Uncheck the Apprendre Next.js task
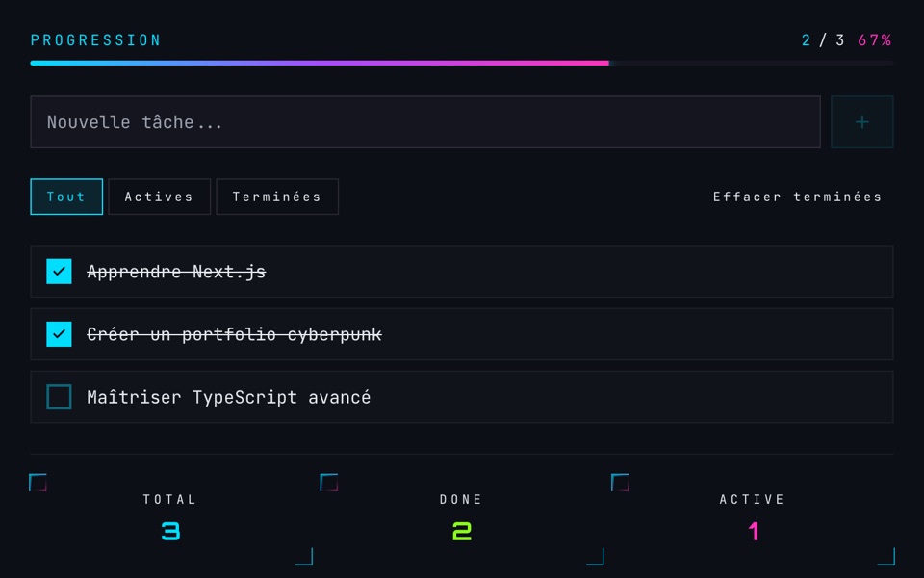This screenshot has width=924, height=578. click(x=59, y=272)
